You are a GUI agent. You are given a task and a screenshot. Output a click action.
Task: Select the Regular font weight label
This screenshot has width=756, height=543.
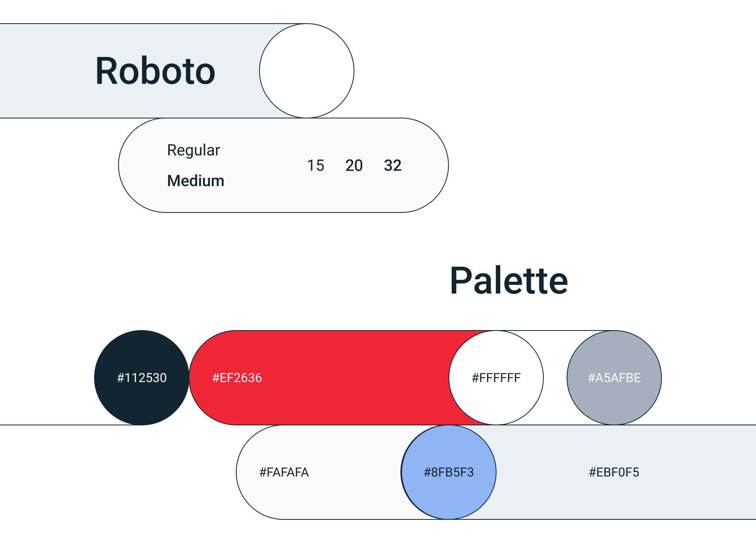(x=193, y=150)
